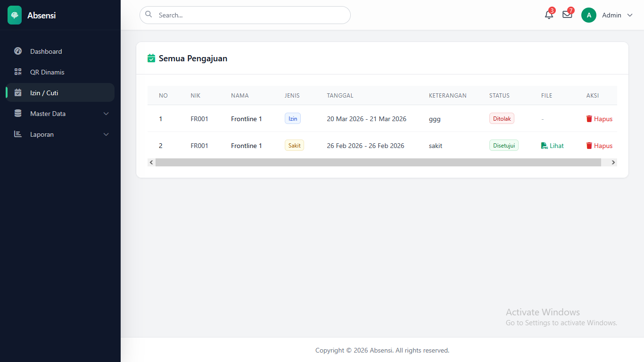Go to the Dashboard menu item
The height and width of the screenshot is (362, 644).
[46, 51]
